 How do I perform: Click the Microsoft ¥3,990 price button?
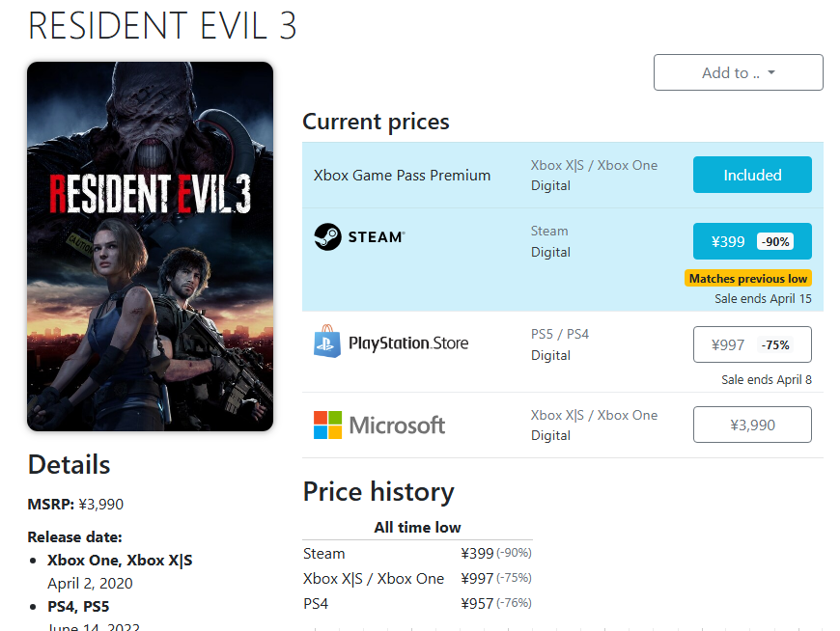coord(752,425)
